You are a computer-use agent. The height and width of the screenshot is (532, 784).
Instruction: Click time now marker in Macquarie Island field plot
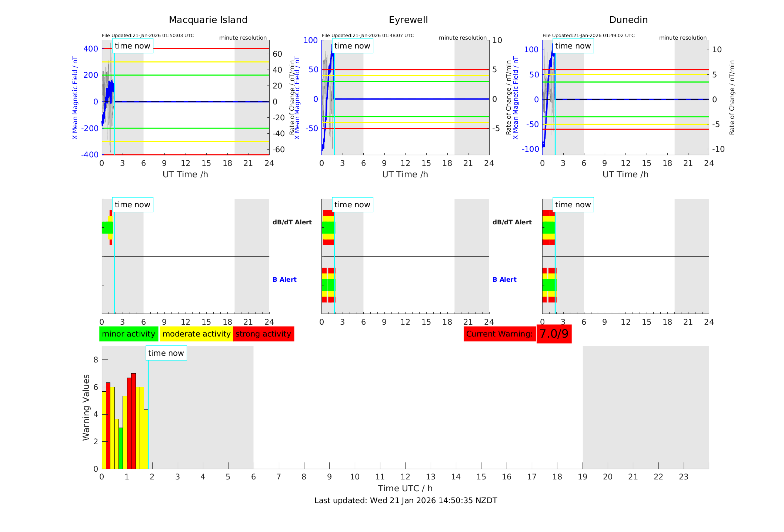pos(132,46)
